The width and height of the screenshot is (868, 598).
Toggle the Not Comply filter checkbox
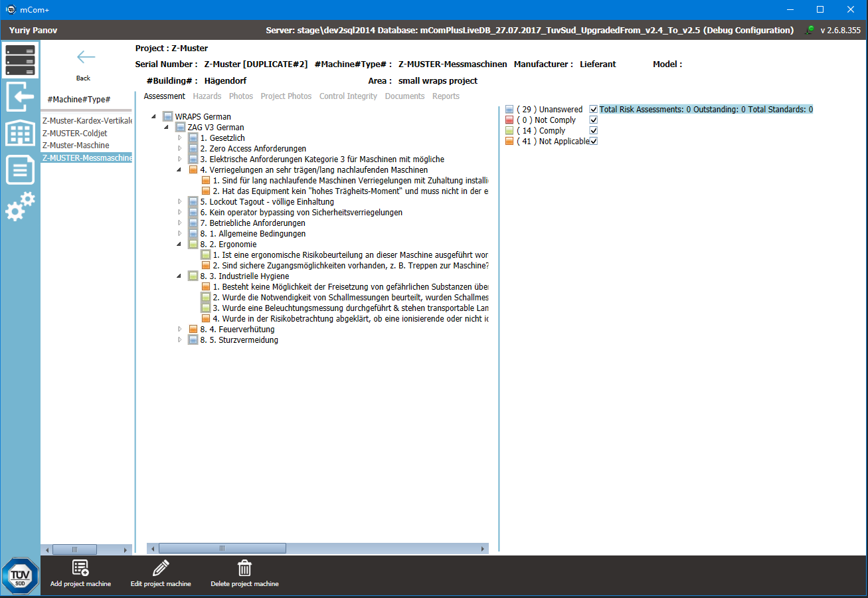point(594,120)
